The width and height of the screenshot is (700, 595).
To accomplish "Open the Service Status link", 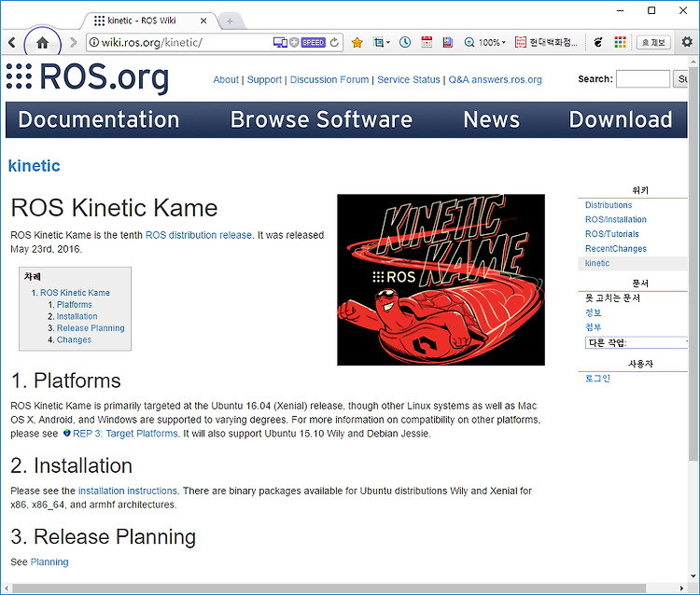I will [x=409, y=79].
